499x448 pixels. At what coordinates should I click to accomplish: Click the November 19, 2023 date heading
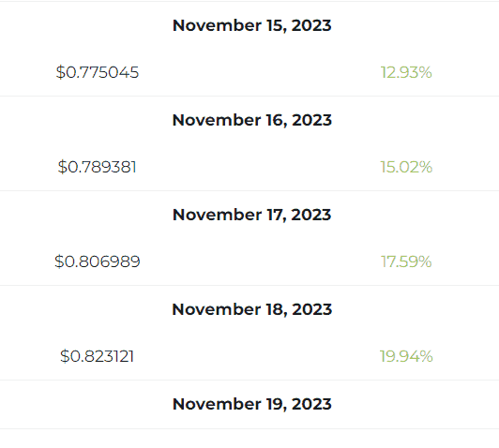tap(251, 405)
